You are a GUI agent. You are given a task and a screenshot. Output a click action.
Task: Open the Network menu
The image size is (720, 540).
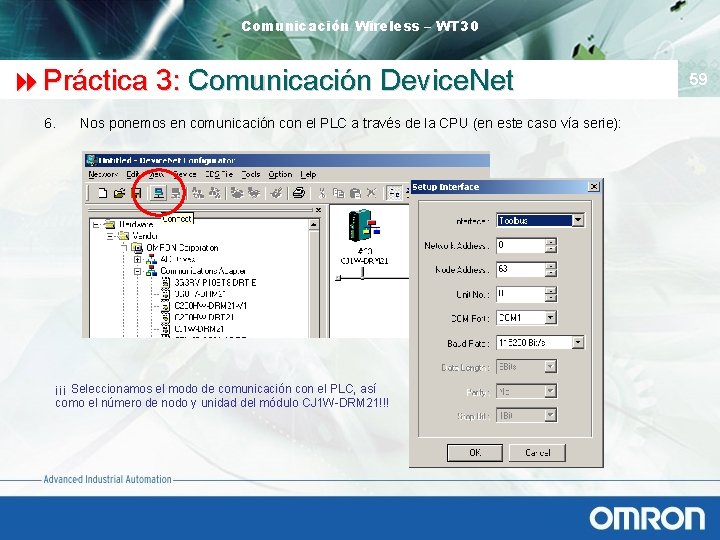pos(103,174)
